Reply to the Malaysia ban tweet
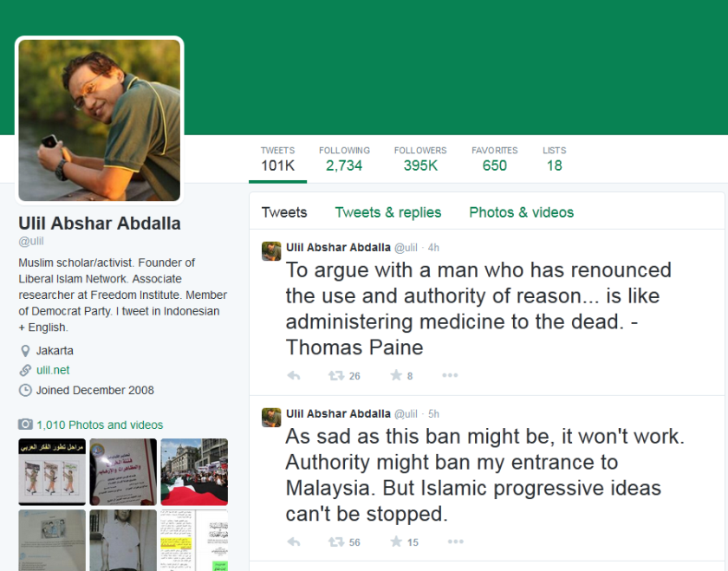The width and height of the screenshot is (728, 571). click(x=294, y=541)
